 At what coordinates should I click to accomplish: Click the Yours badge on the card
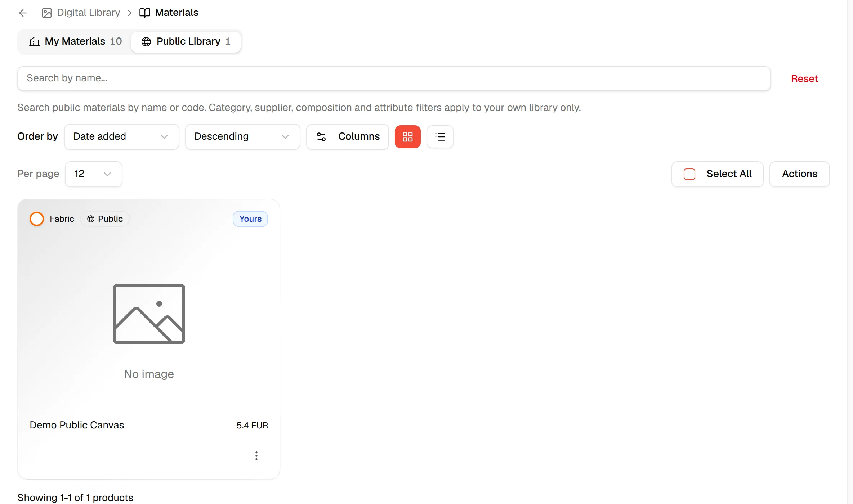coord(250,219)
